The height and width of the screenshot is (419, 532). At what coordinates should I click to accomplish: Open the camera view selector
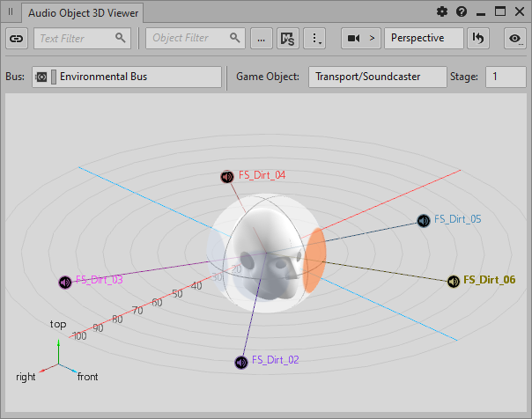361,38
